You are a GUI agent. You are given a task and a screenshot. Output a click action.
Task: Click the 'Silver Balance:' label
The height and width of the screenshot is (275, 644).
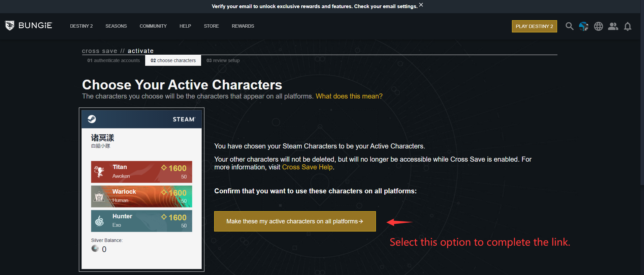click(107, 240)
